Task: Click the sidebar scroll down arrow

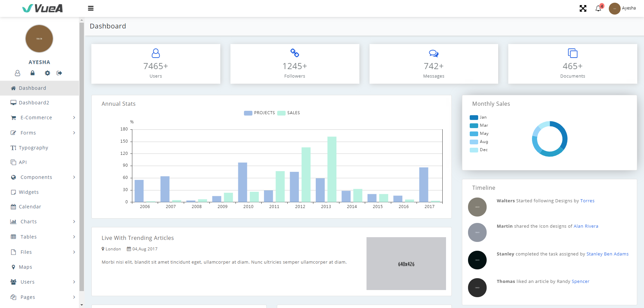Action: pos(82,305)
